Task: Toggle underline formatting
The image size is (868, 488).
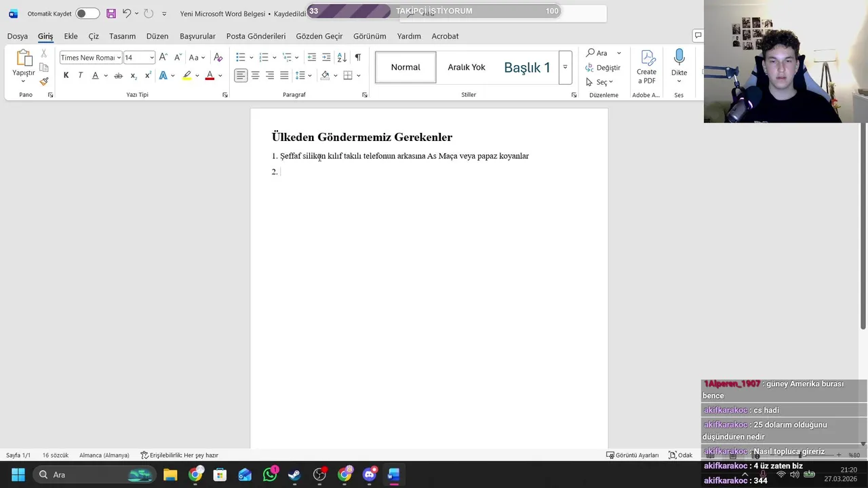Action: (95, 75)
